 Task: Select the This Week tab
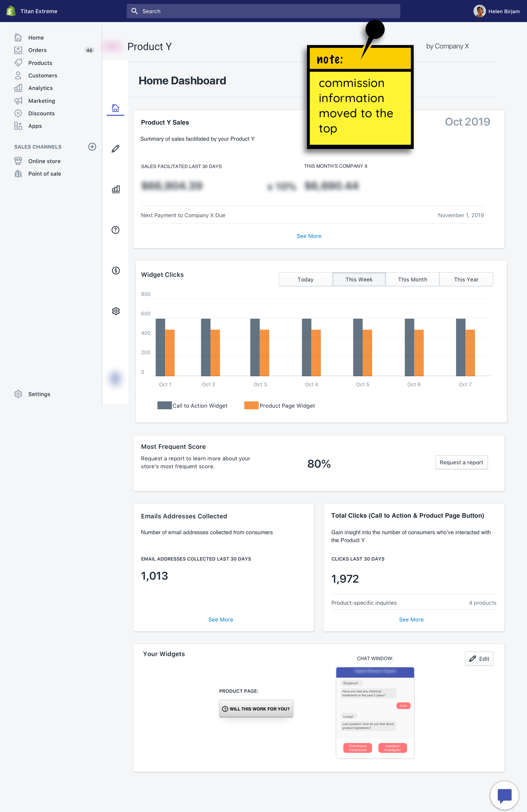tap(359, 279)
